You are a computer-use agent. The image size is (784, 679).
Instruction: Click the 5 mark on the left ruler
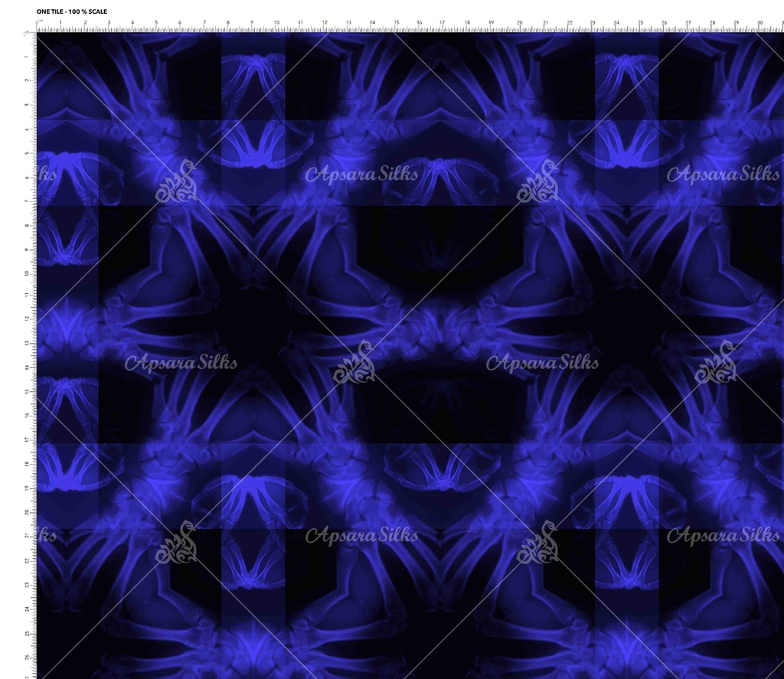(x=27, y=153)
